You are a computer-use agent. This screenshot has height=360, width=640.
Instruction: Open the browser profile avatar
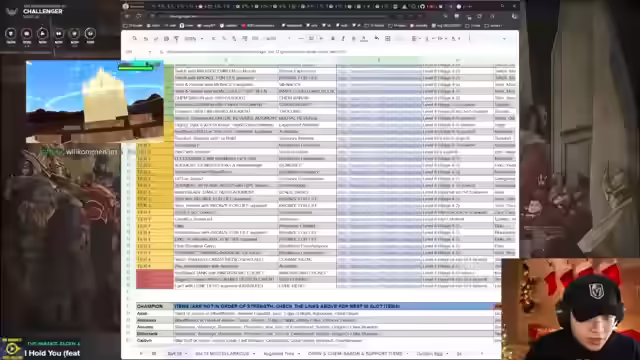coord(514,16)
